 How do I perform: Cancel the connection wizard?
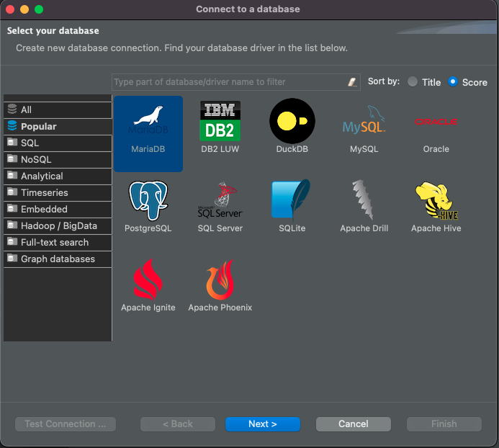[354, 424]
